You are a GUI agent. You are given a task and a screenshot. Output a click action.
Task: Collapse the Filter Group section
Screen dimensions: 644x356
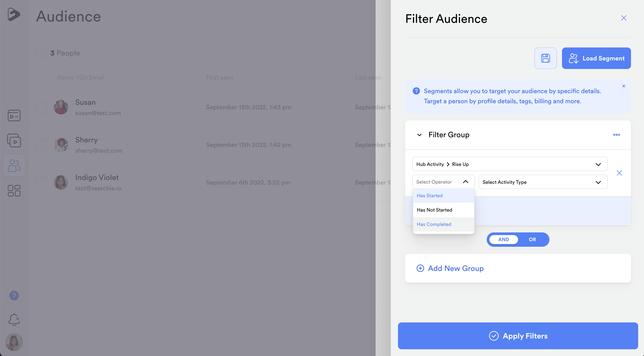419,135
